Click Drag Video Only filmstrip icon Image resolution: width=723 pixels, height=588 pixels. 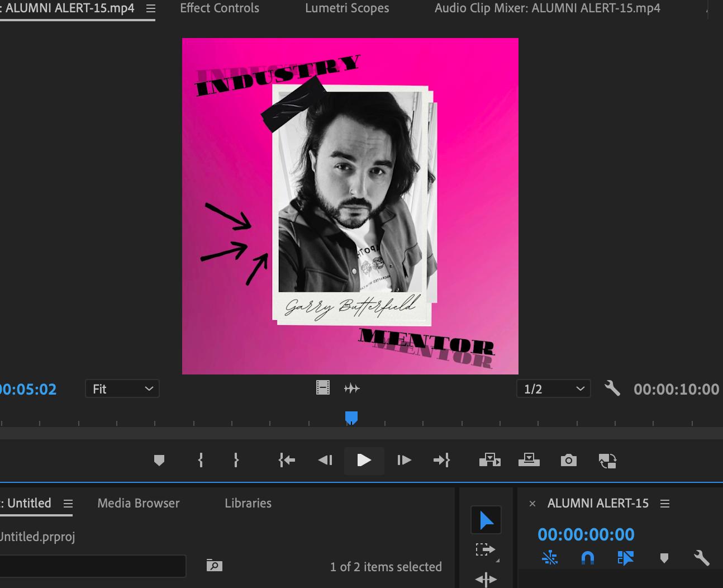[x=323, y=388]
